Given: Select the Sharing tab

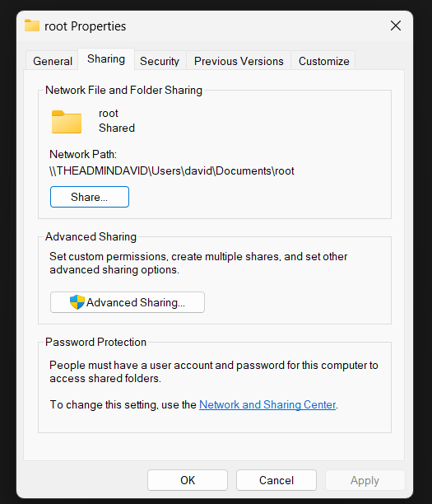Looking at the screenshot, I should point(106,59).
